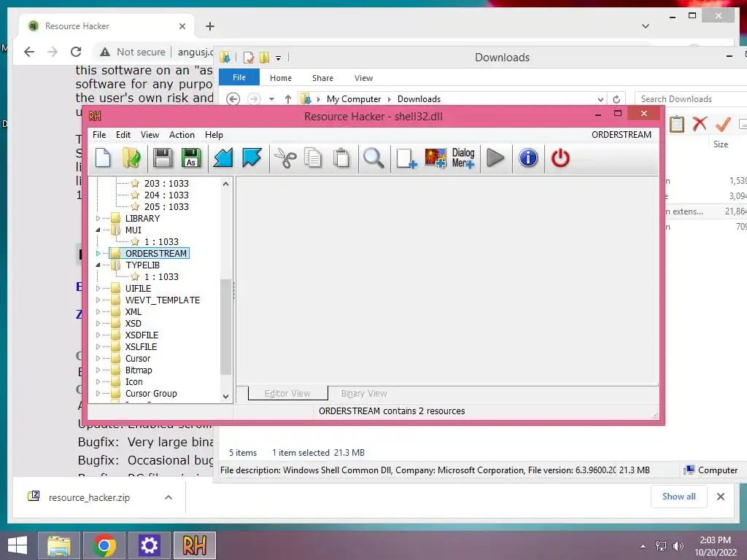The image size is (747, 560).
Task: Click the blue File tab in Downloads
Action: 239,77
